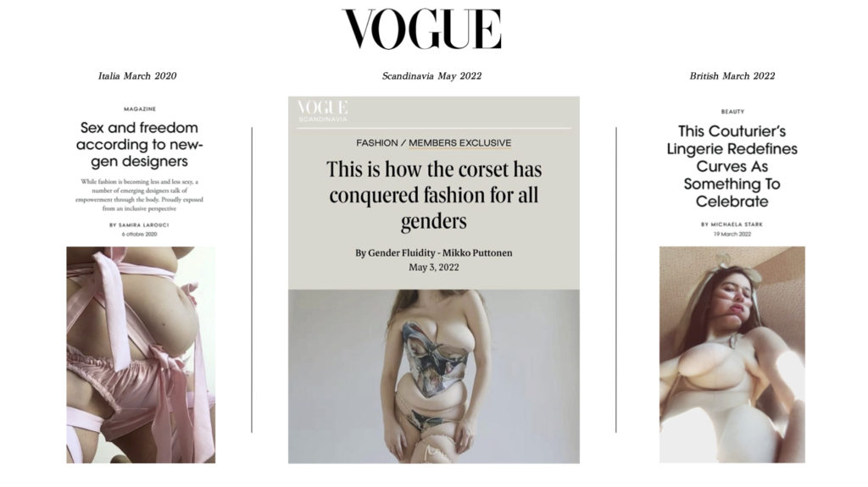Screen dimensions: 868x487
Task: Select the FASHION section link
Action: pos(377,143)
